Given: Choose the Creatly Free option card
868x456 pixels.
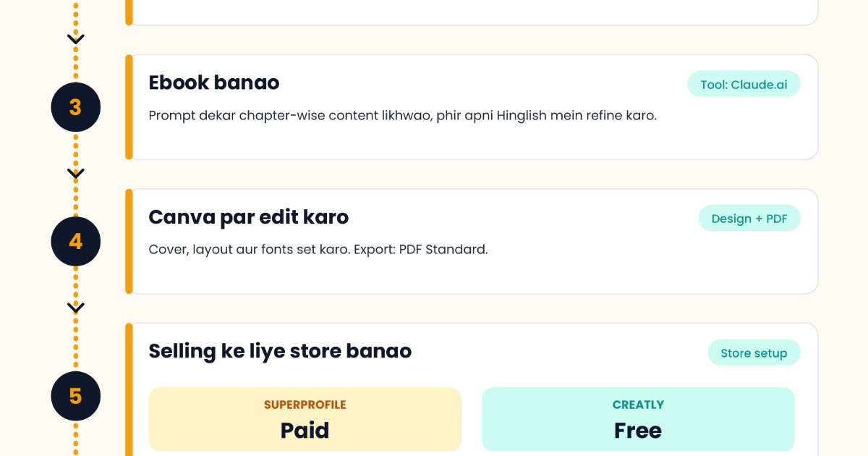Looking at the screenshot, I should (x=638, y=419).
